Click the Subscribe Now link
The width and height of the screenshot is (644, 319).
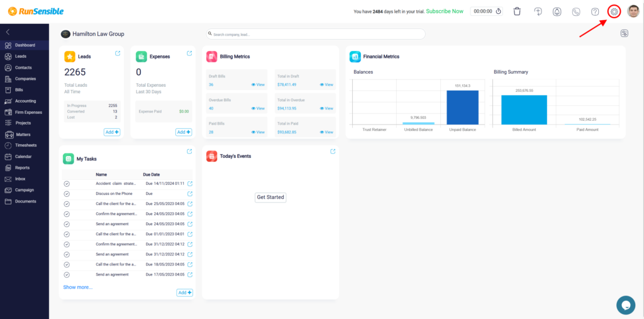pos(444,11)
